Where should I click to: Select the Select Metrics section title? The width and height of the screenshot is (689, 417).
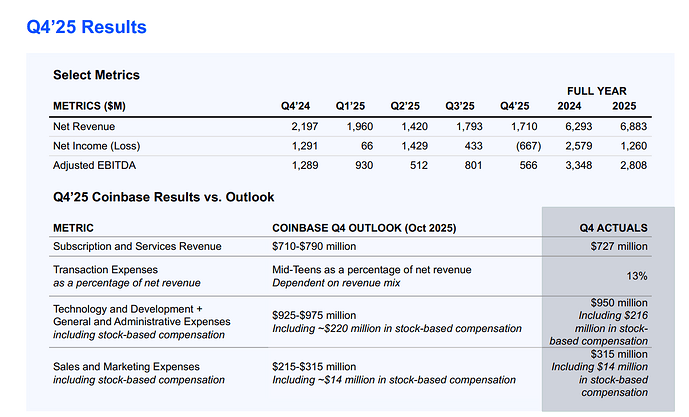click(96, 75)
